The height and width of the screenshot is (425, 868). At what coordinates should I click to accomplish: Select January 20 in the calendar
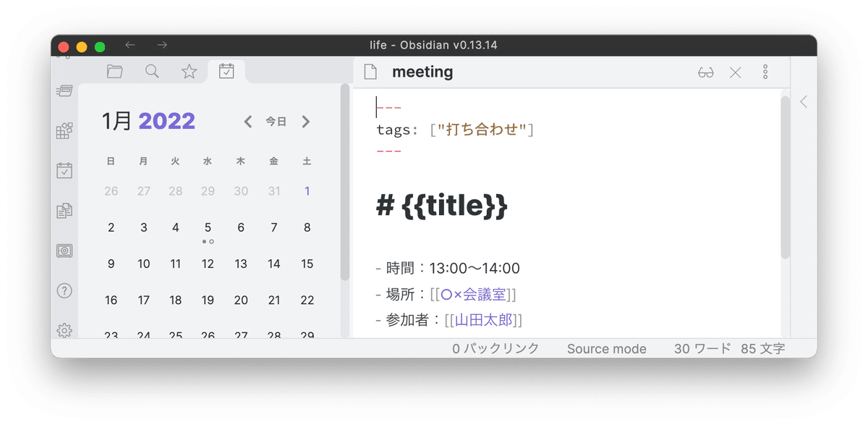[241, 300]
